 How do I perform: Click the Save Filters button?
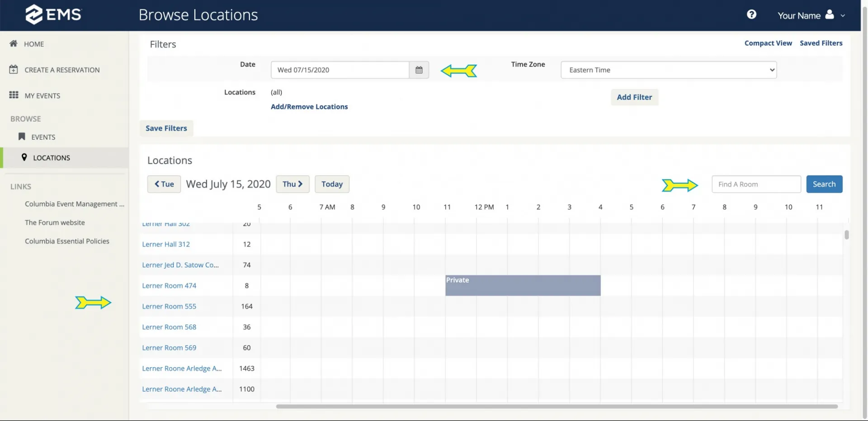pyautogui.click(x=166, y=128)
